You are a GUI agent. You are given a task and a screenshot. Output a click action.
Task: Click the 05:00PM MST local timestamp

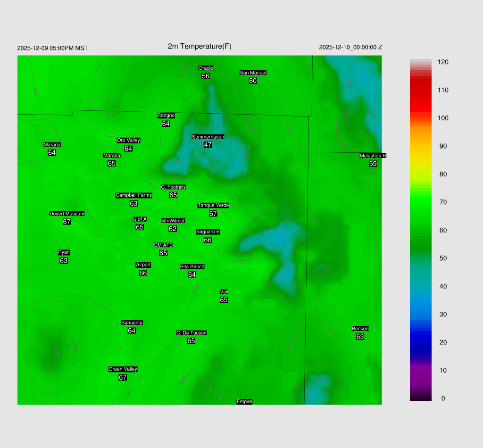click(x=52, y=48)
